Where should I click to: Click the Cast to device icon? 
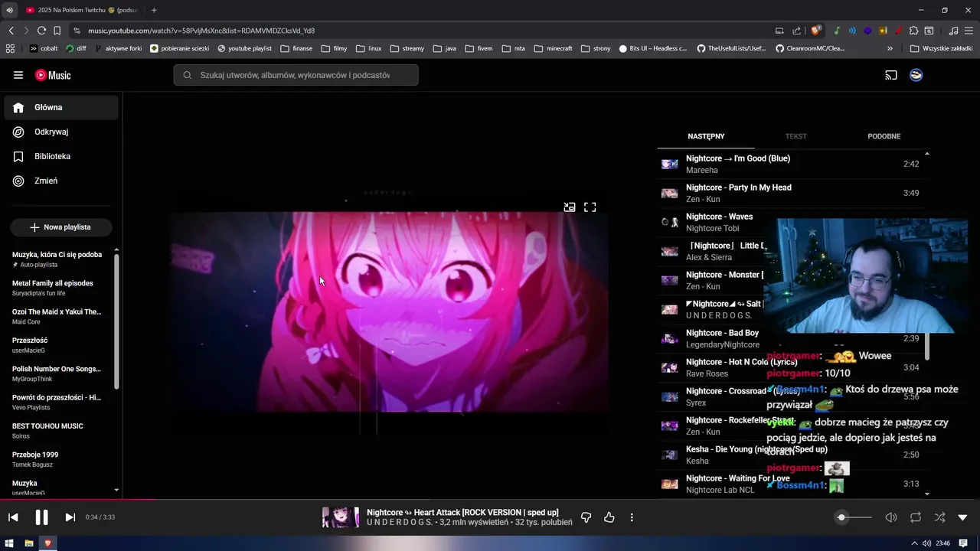pyautogui.click(x=891, y=75)
